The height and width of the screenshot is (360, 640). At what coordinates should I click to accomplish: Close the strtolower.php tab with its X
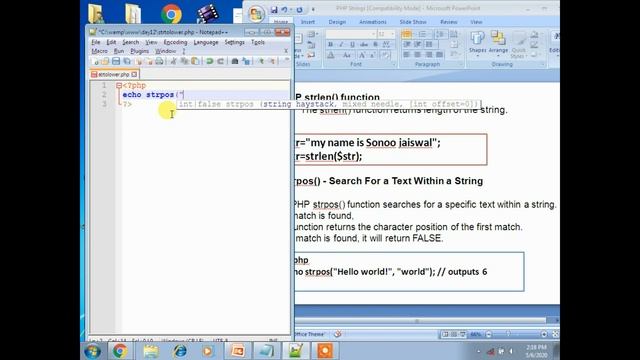pyautogui.click(x=134, y=74)
